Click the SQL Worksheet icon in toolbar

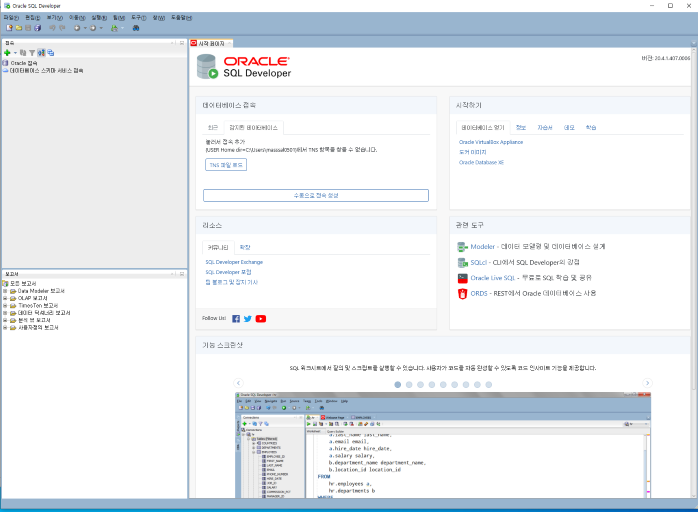pos(114,28)
